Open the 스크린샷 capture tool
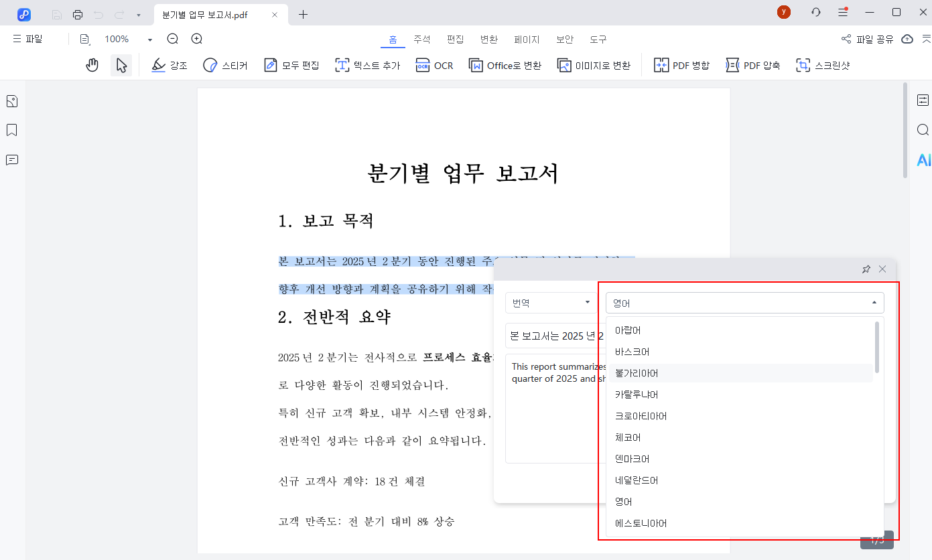Image resolution: width=932 pixels, height=560 pixels. coord(823,65)
